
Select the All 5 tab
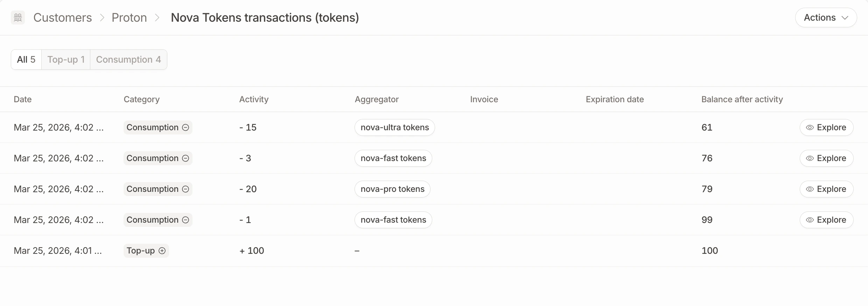pos(26,60)
